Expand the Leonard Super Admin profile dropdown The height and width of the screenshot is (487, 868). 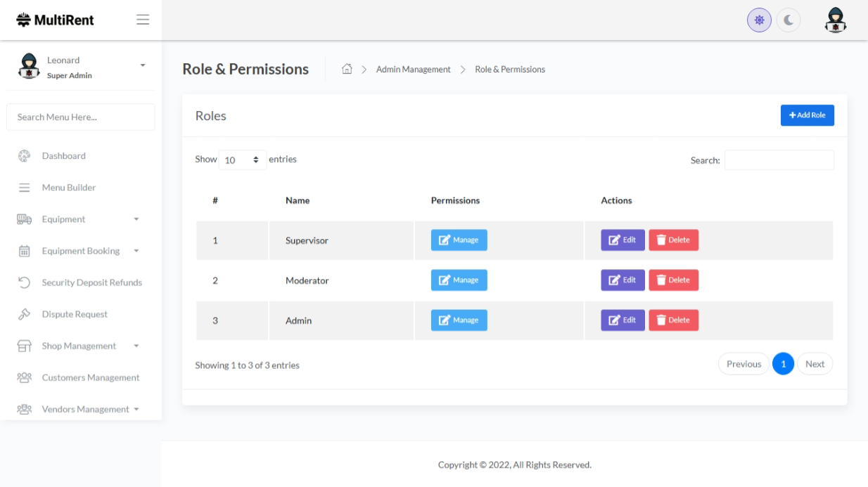(x=143, y=65)
